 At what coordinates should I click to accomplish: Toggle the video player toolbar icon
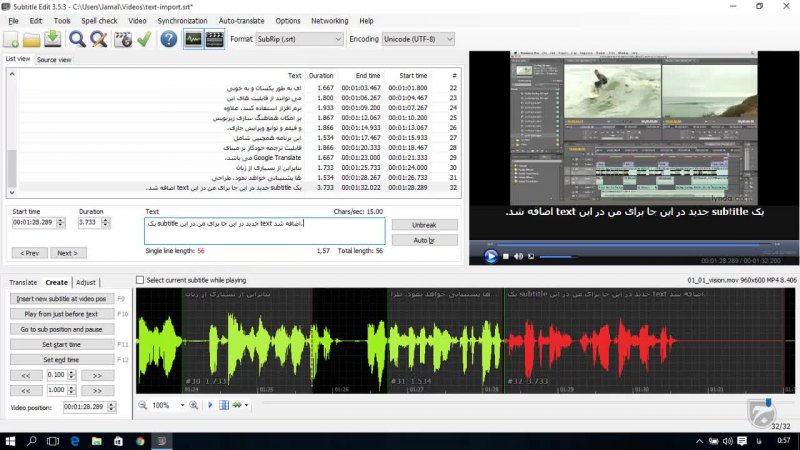215,39
